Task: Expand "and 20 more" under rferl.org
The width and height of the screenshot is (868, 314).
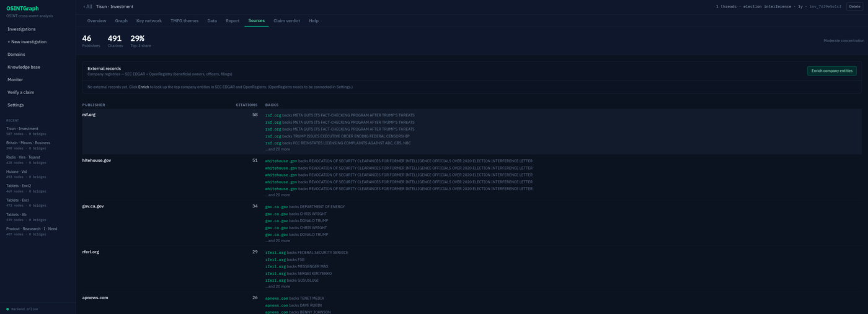Action: (278, 286)
